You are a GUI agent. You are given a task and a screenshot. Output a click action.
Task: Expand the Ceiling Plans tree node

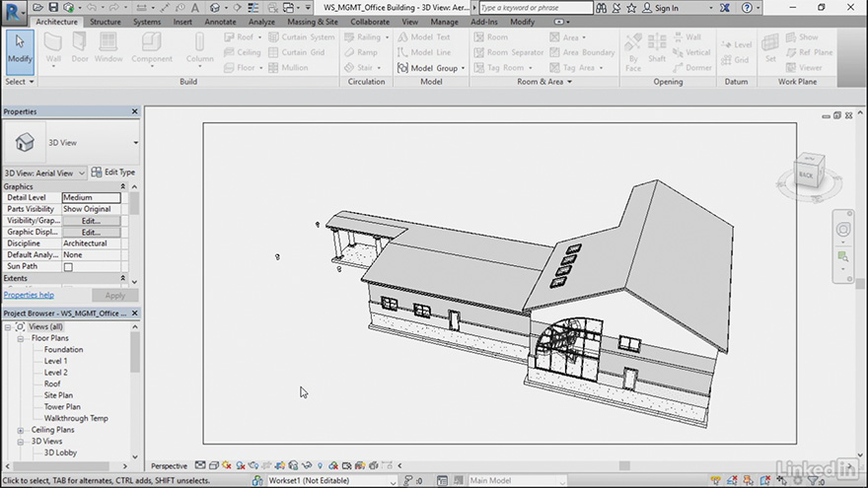point(21,430)
